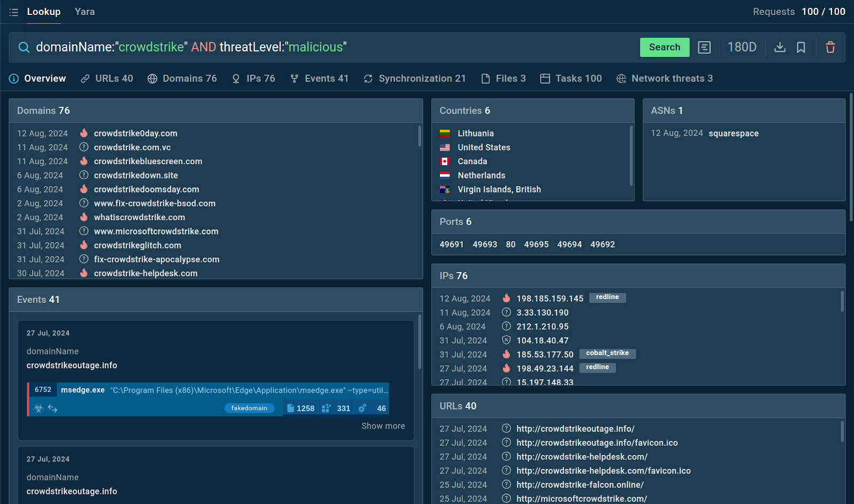Click the flame icon beside crowdstrike0day.com
Image resolution: width=854 pixels, height=504 pixels.
84,133
